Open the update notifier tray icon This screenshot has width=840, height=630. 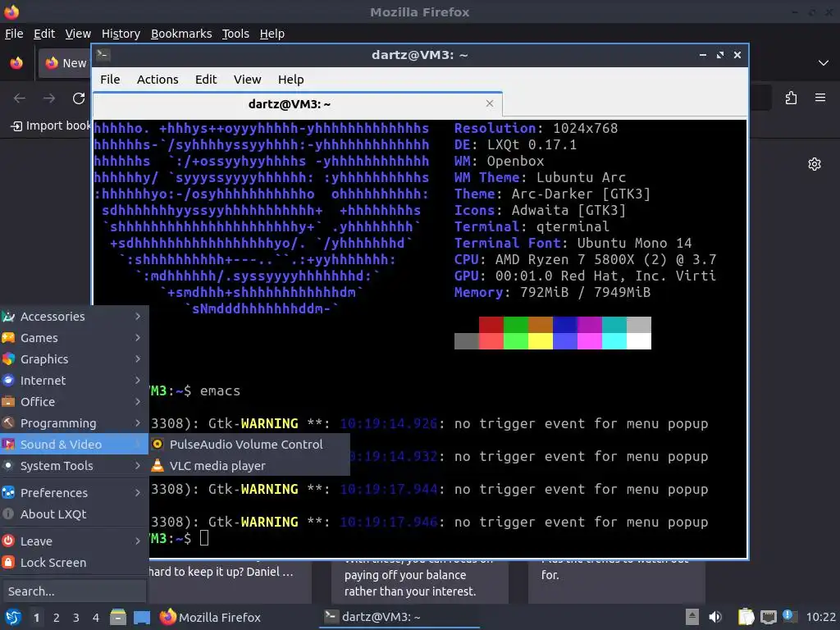790,617
